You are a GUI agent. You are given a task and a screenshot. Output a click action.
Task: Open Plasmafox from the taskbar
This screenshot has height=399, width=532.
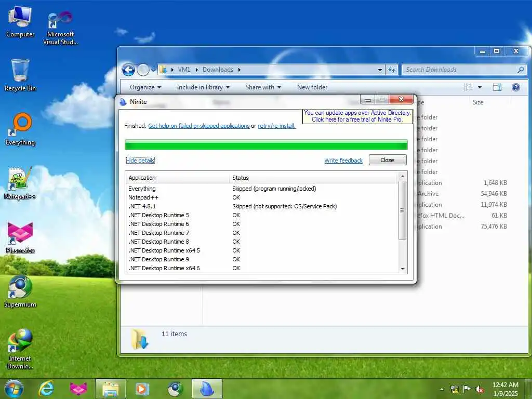point(78,389)
